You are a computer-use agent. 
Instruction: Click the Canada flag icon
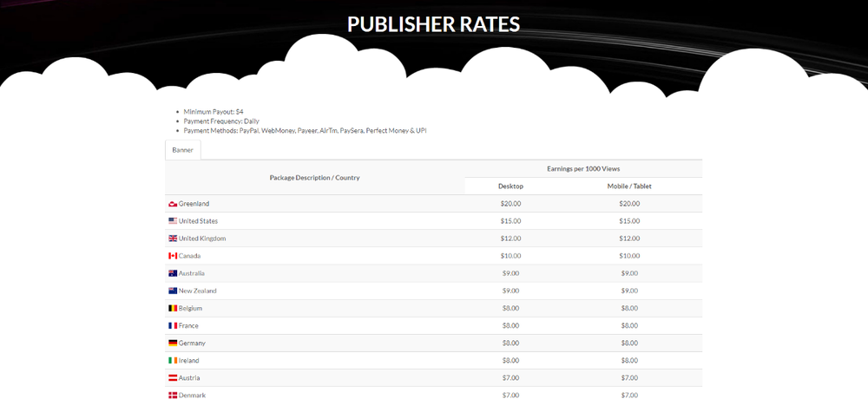173,256
